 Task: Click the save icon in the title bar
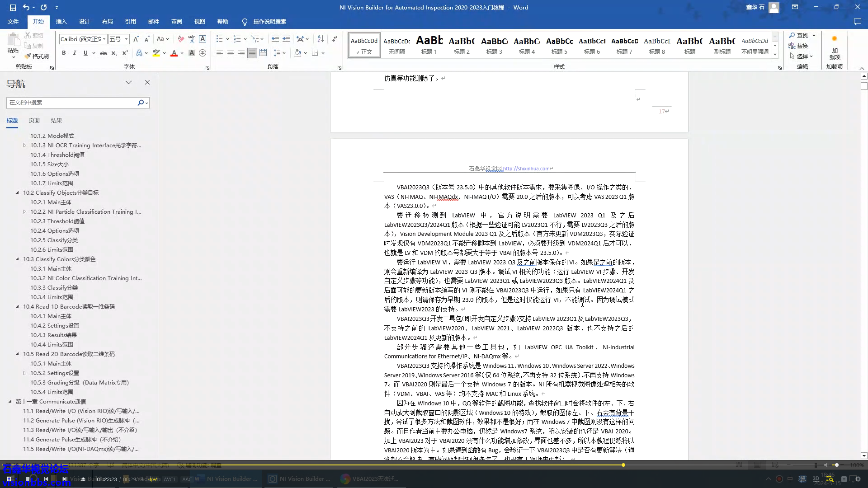13,7
